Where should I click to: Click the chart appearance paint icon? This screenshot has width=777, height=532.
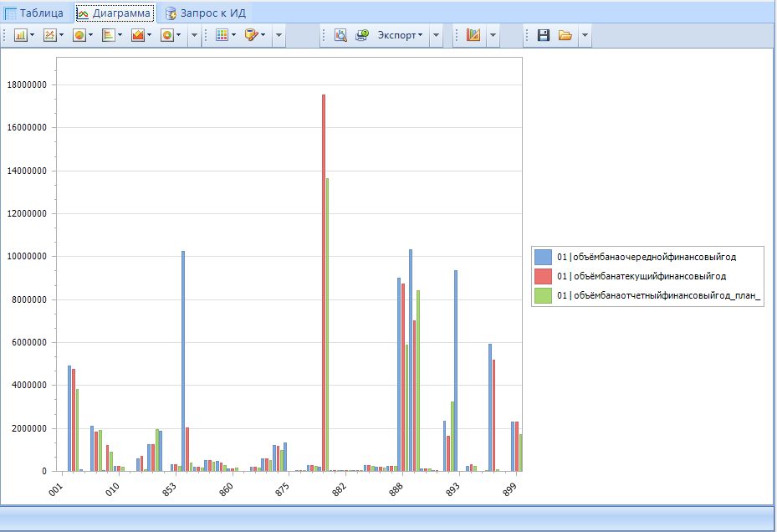251,35
